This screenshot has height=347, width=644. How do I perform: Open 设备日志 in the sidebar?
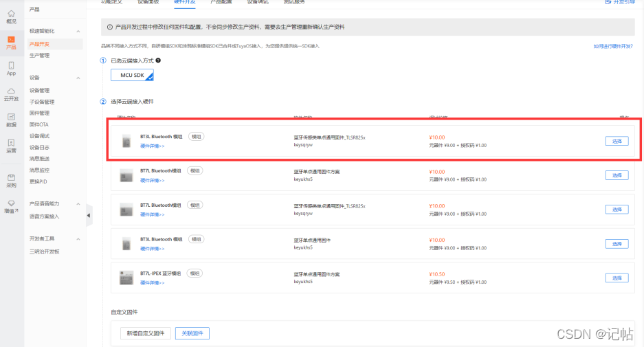pos(39,148)
